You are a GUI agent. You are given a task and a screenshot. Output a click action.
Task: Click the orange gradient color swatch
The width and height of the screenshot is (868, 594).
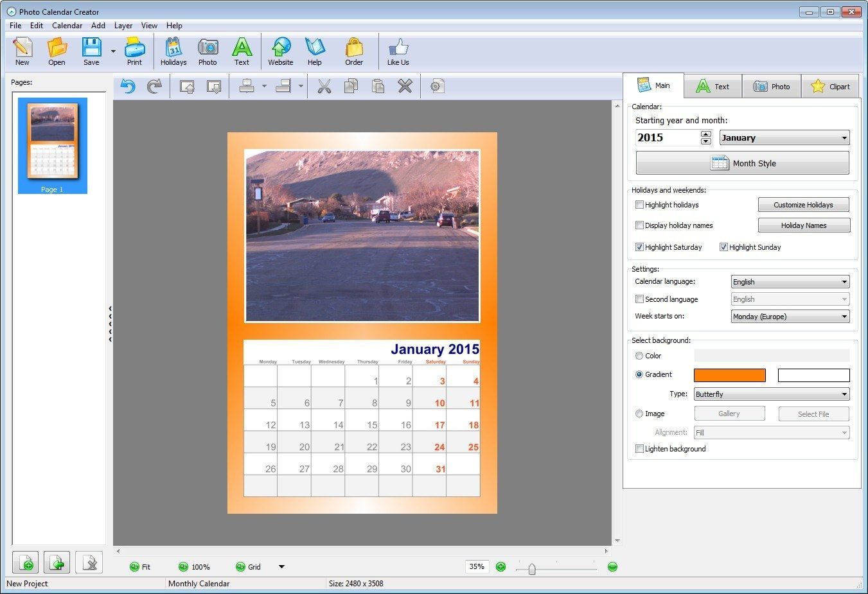click(729, 375)
